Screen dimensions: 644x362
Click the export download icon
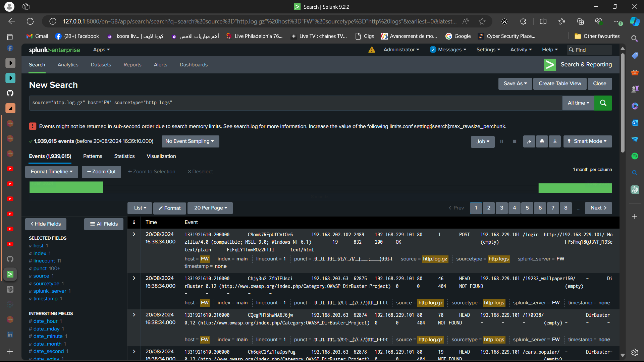[x=555, y=141]
